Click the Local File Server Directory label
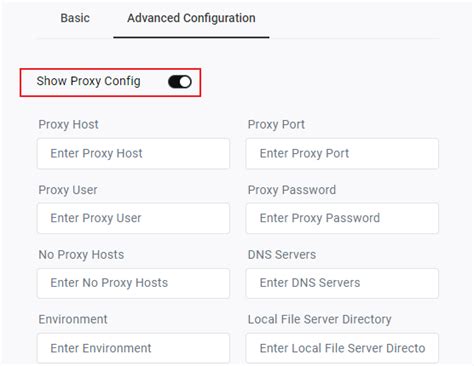The height and width of the screenshot is (366, 474). [x=319, y=319]
